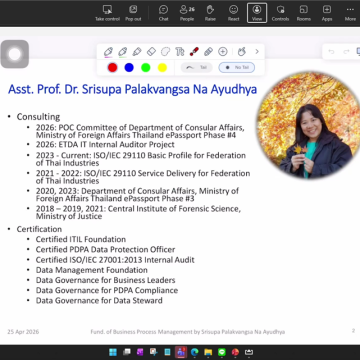Click the slide title Asst. Prof. Dr. Srisupa
360x360 pixels.
click(x=132, y=89)
